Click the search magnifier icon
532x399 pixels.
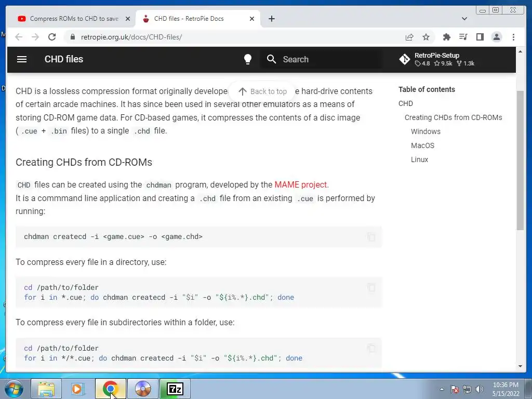click(x=271, y=59)
